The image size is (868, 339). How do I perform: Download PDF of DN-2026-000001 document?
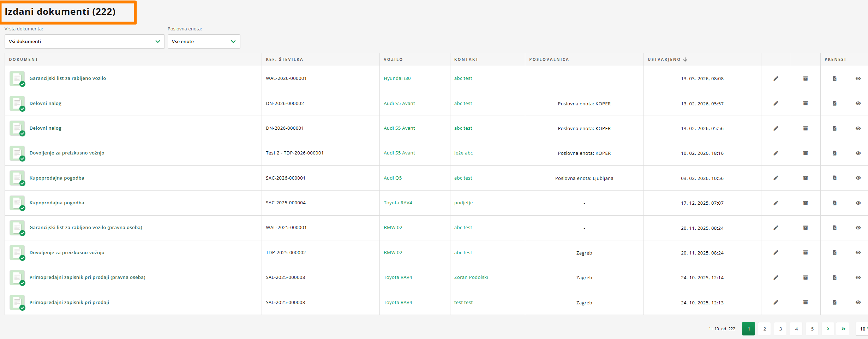point(834,128)
